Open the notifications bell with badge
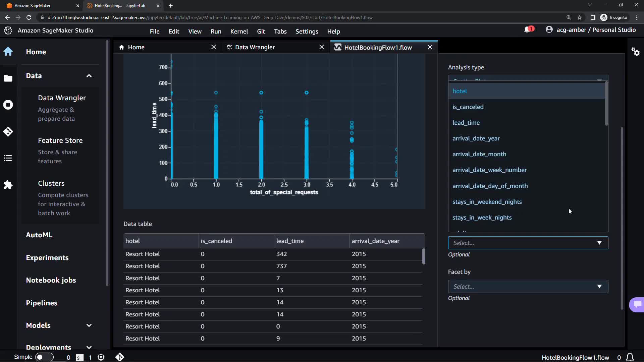Image resolution: width=644 pixels, height=362 pixels. 528,29
